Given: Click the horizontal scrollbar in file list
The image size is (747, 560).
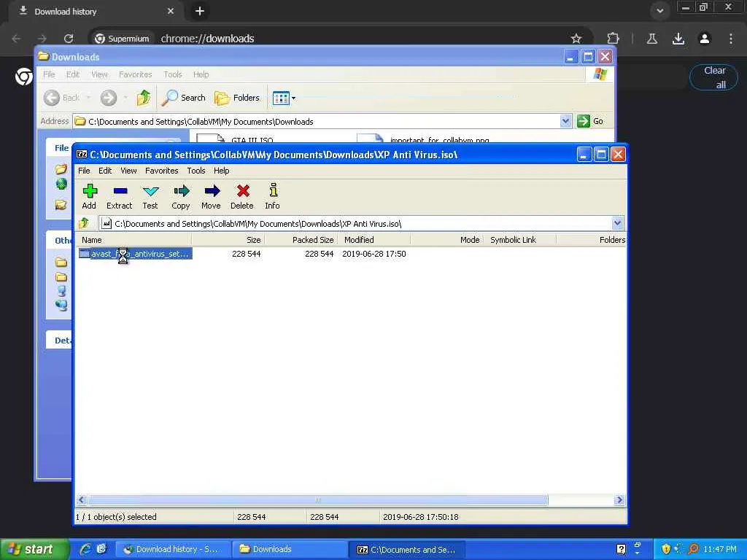Looking at the screenshot, I should point(317,500).
